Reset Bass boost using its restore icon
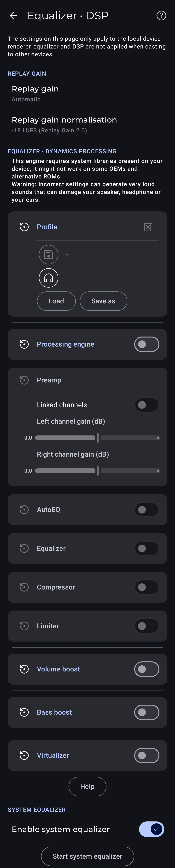The width and height of the screenshot is (175, 868). tap(24, 712)
